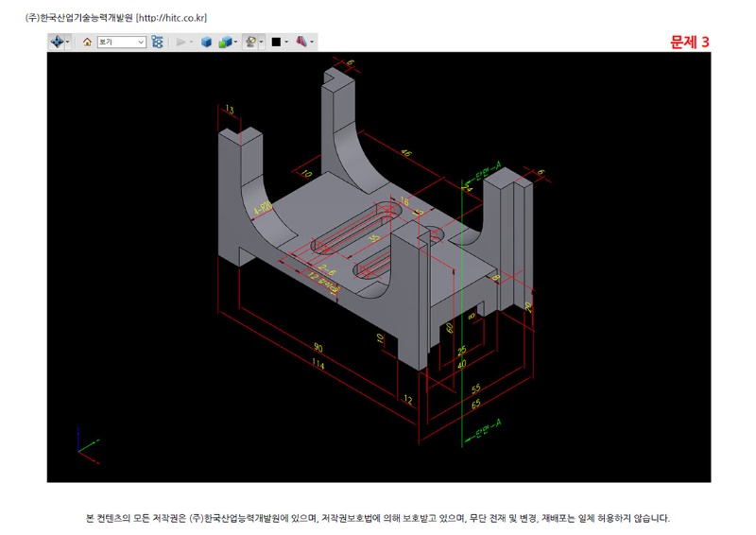Click the black background color swatch

tap(276, 42)
